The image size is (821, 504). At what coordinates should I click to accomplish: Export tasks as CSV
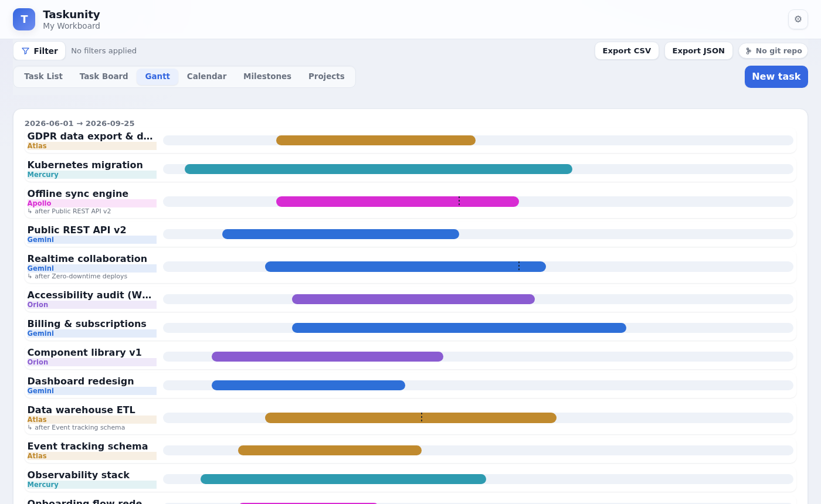click(x=627, y=51)
